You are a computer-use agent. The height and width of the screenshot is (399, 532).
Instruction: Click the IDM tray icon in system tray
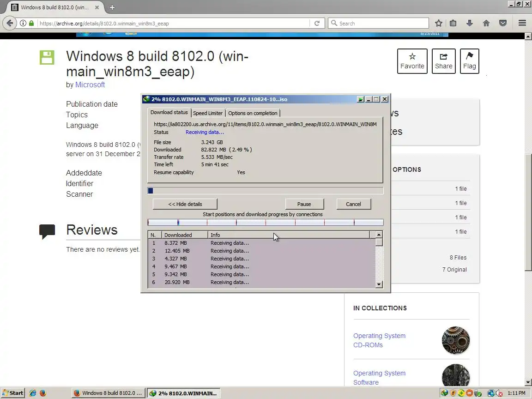tap(444, 393)
